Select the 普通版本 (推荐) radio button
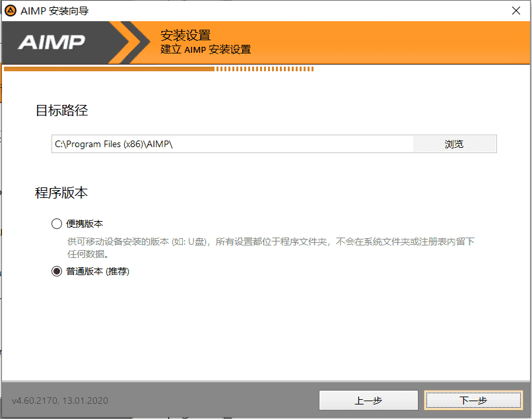The height and width of the screenshot is (419, 532). tap(57, 271)
